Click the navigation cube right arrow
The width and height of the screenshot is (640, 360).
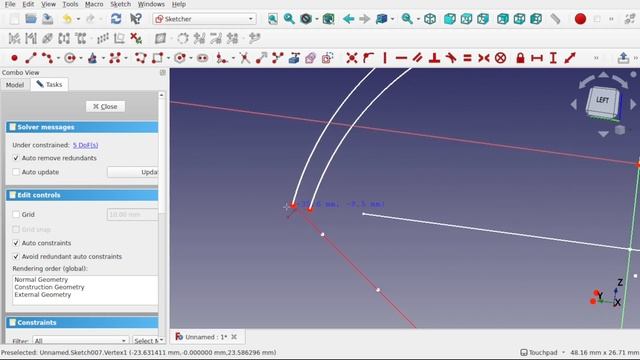633,104
